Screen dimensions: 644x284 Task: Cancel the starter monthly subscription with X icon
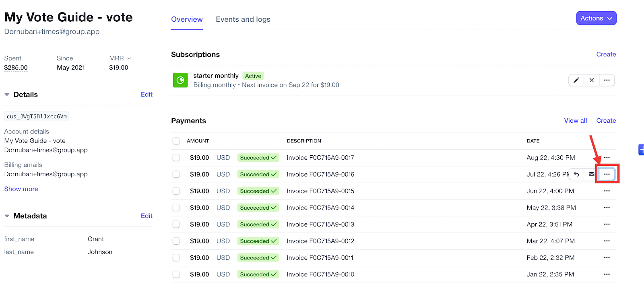(591, 80)
